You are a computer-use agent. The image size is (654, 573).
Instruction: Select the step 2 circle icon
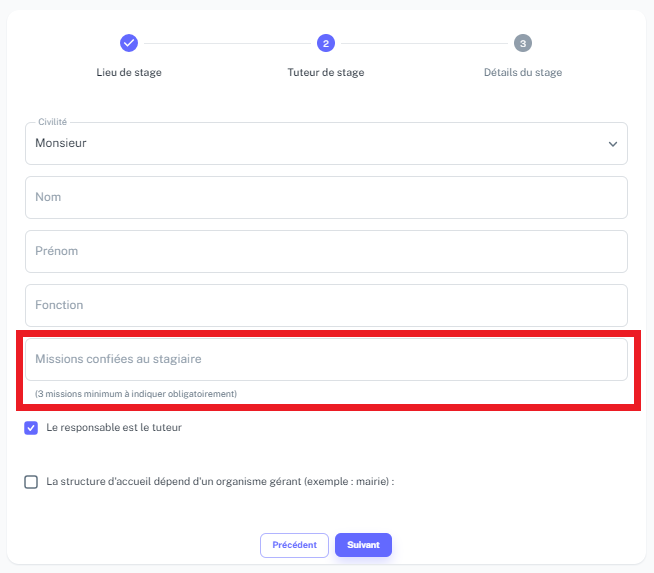[326, 43]
